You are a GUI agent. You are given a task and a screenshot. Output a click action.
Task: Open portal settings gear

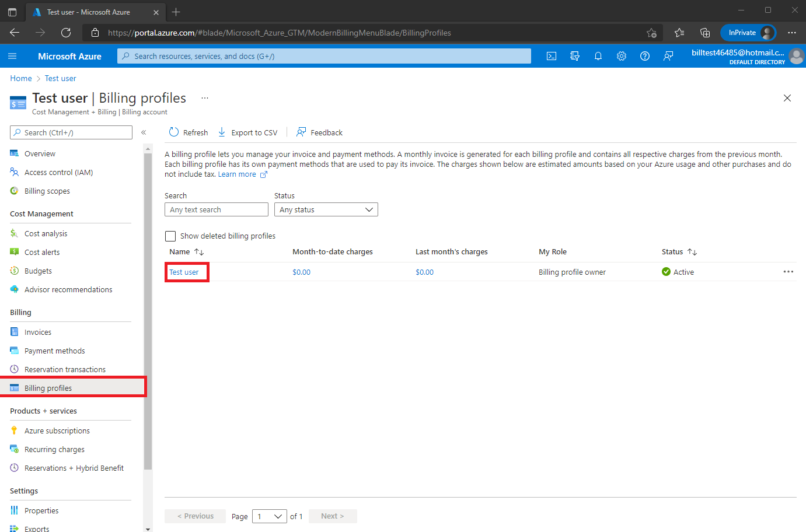click(622, 56)
